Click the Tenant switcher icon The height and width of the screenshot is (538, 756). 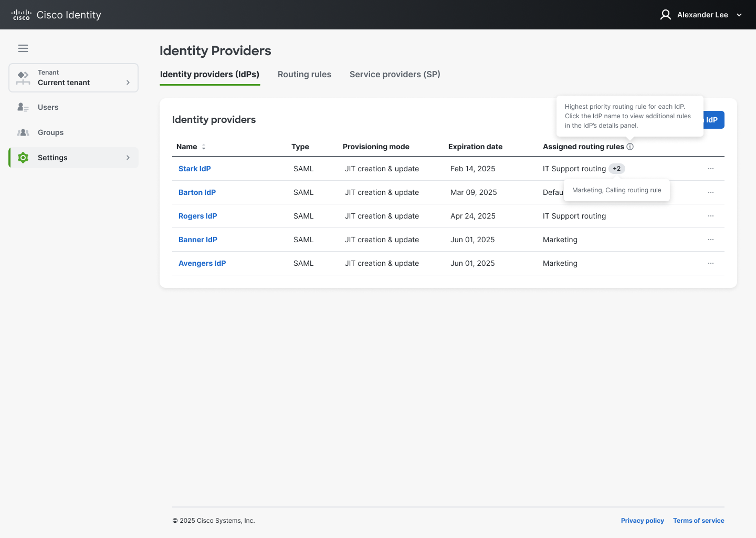(x=23, y=78)
